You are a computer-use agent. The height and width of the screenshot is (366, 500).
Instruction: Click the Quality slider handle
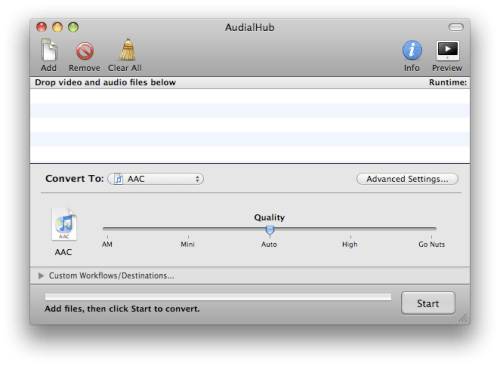point(270,230)
